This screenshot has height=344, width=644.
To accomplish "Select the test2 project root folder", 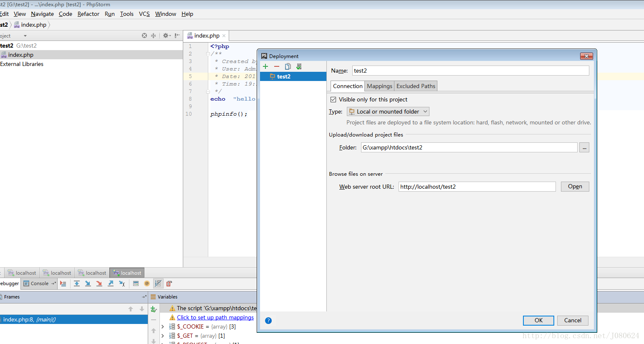I will pyautogui.click(x=18, y=46).
